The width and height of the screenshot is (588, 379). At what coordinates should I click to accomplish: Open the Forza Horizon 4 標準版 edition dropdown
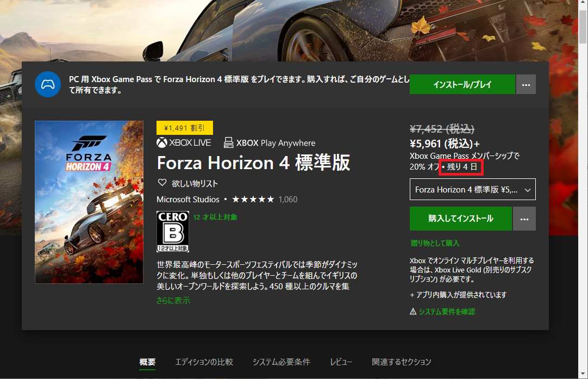pyautogui.click(x=472, y=189)
